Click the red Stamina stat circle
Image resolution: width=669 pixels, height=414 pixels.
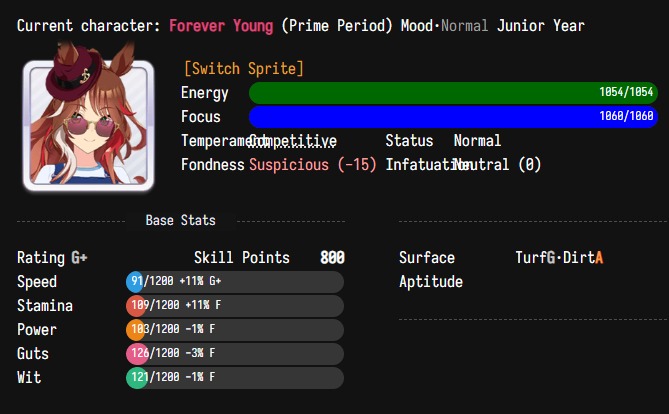pyautogui.click(x=136, y=306)
